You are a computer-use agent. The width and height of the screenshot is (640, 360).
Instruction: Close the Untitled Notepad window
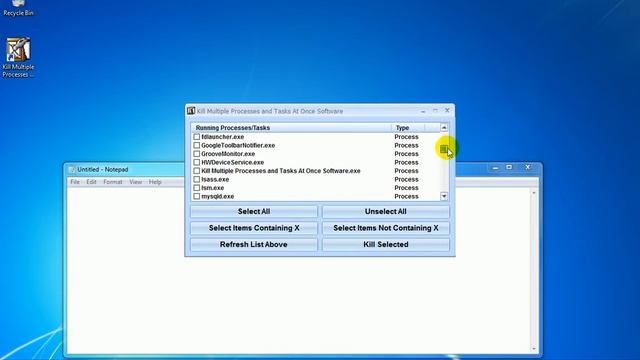pos(527,167)
